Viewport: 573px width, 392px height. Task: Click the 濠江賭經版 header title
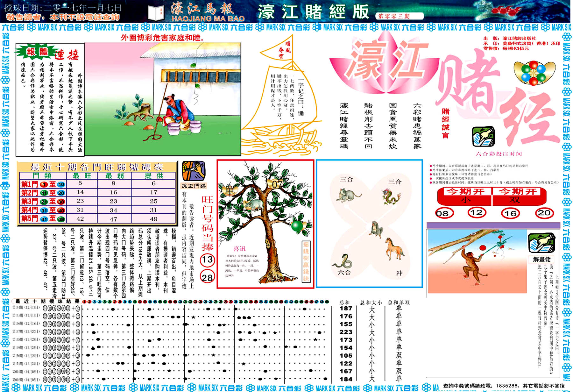click(314, 12)
